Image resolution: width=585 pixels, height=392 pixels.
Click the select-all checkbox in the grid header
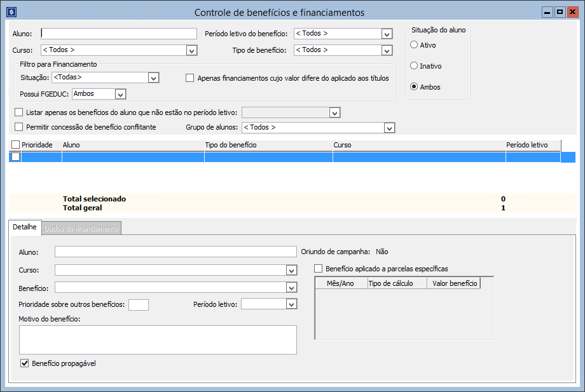[15, 144]
